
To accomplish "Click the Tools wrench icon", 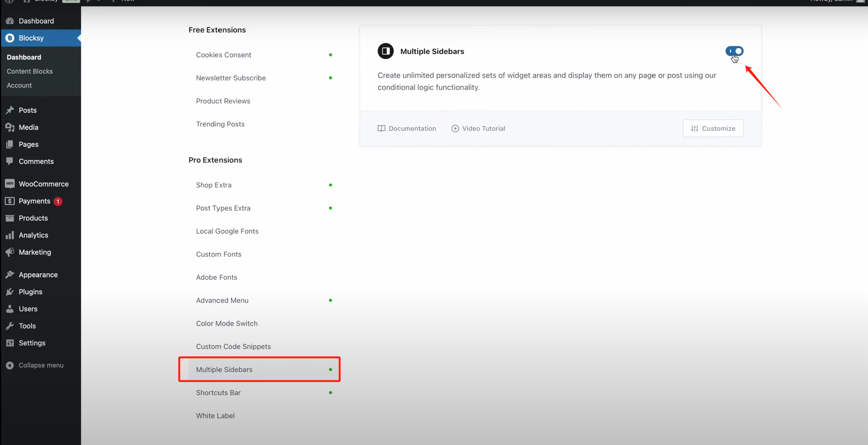I will point(10,326).
